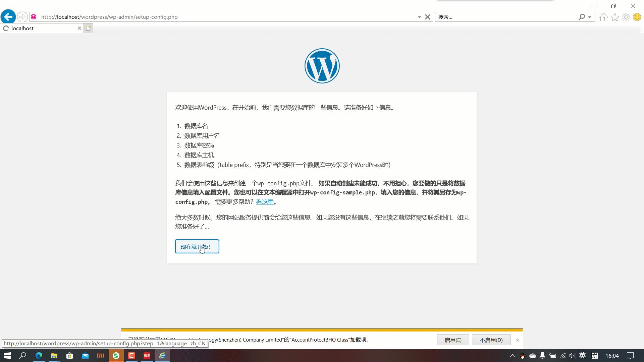Click the browser Forward arrow button

pyautogui.click(x=22, y=17)
